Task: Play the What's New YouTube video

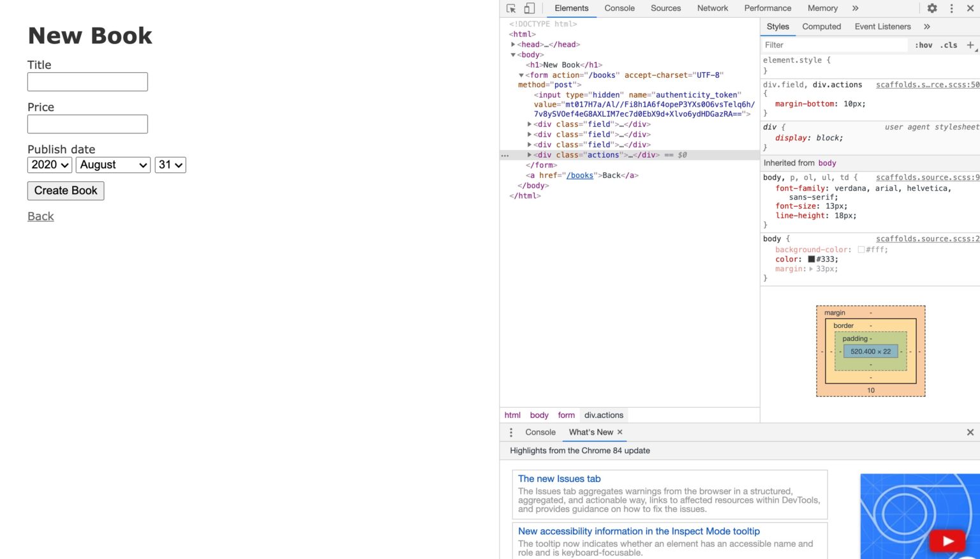Action: [x=947, y=540]
